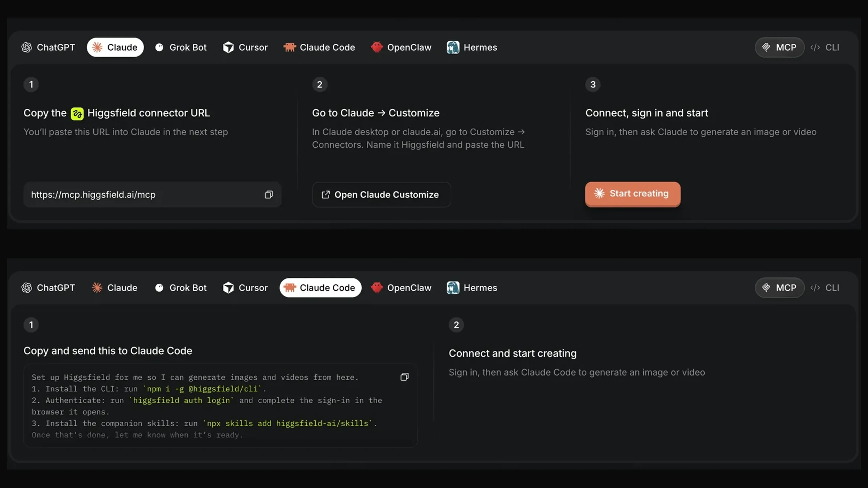
Task: Choose the Cursor tab in the lower panel
Action: tap(246, 288)
